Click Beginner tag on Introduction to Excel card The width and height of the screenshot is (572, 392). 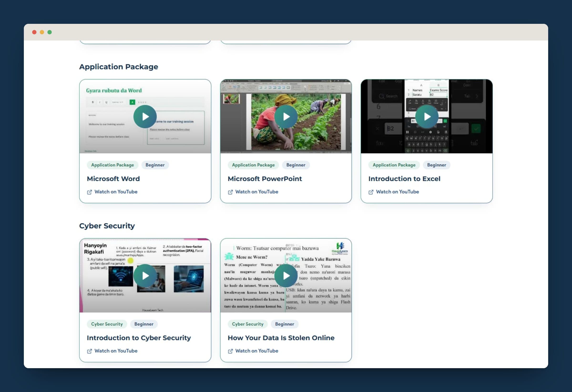(437, 165)
